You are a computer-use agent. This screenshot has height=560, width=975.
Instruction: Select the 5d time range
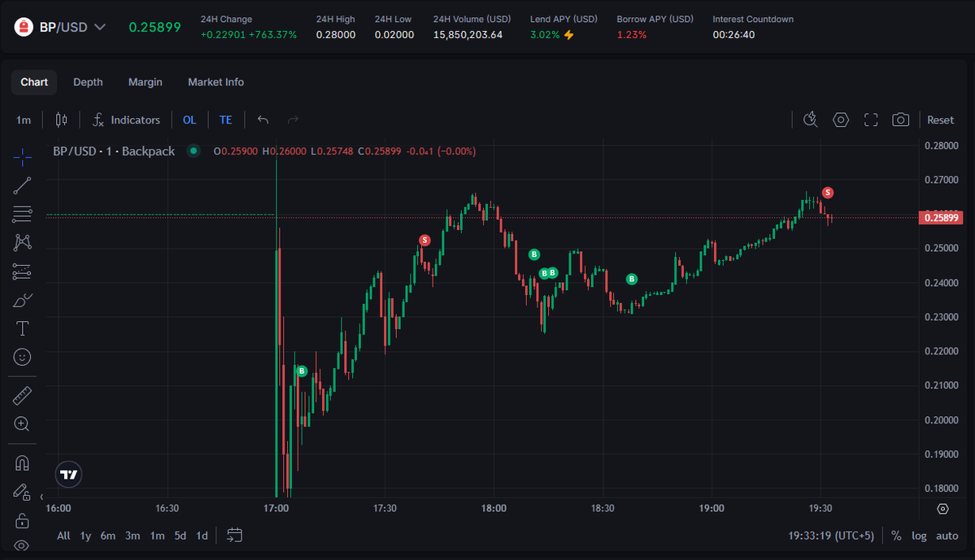pyautogui.click(x=181, y=536)
